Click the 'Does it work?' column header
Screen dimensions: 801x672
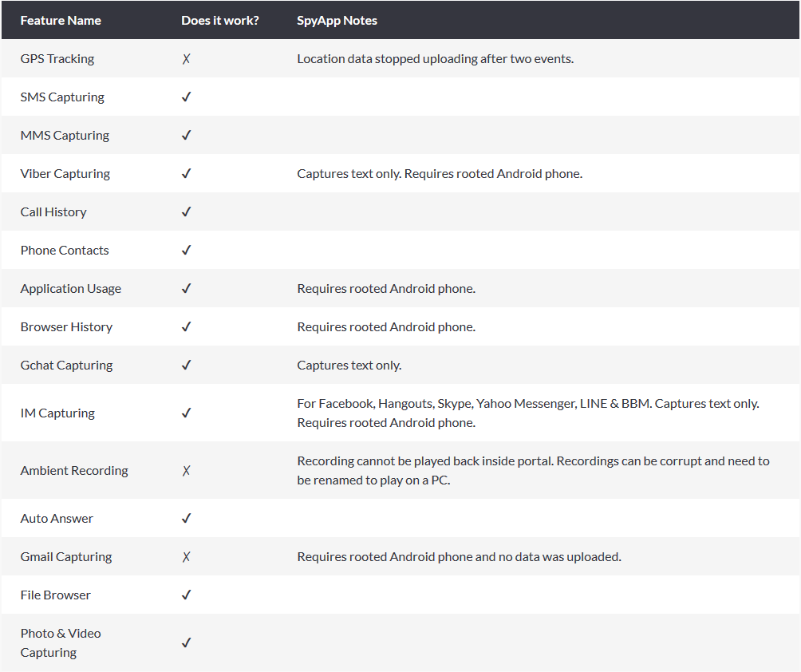click(219, 21)
